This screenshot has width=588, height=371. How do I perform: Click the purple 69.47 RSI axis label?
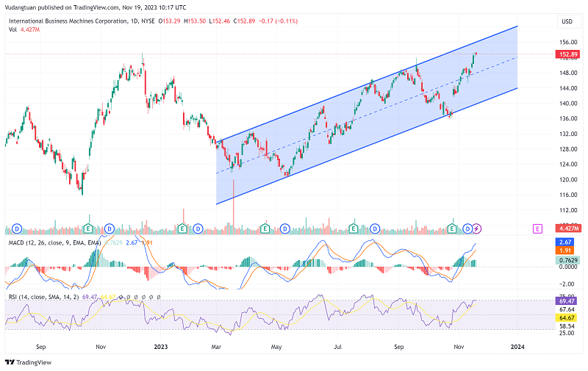tap(567, 301)
